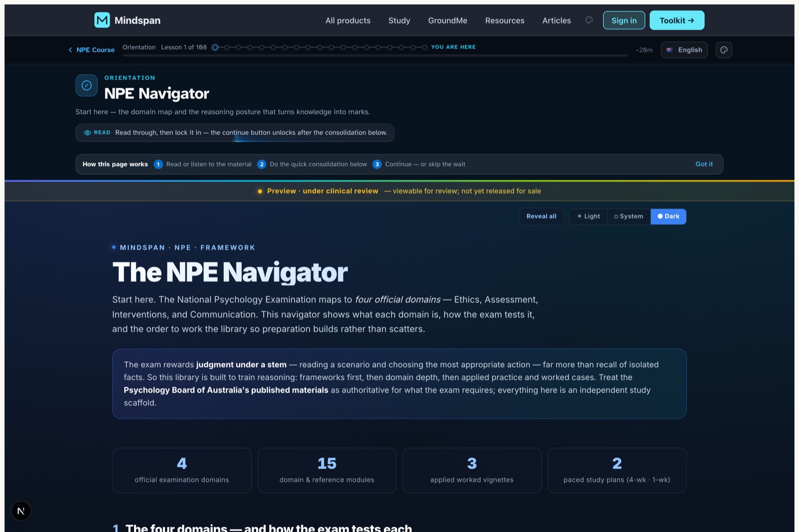Open the All products menu
This screenshot has height=532, width=799.
pyautogui.click(x=348, y=20)
